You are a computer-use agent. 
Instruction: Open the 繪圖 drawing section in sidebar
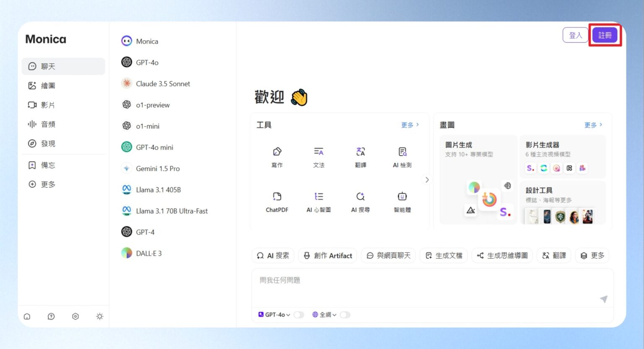pos(47,85)
